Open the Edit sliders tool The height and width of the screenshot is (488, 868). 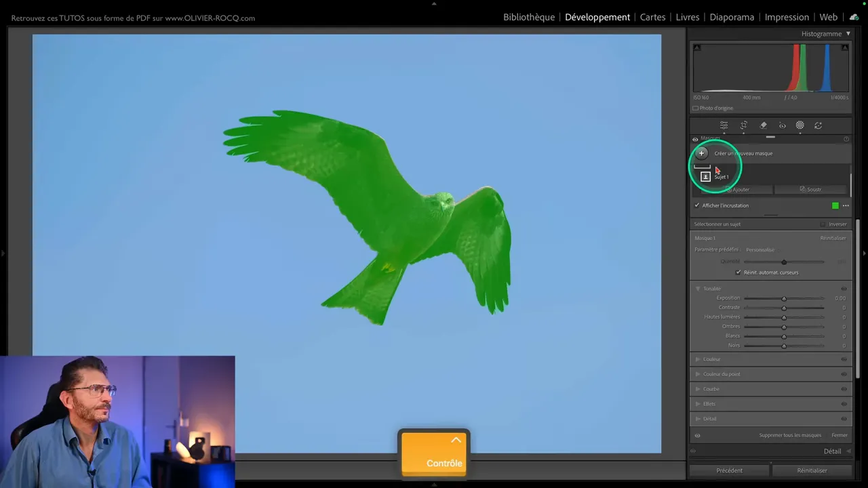[724, 125]
